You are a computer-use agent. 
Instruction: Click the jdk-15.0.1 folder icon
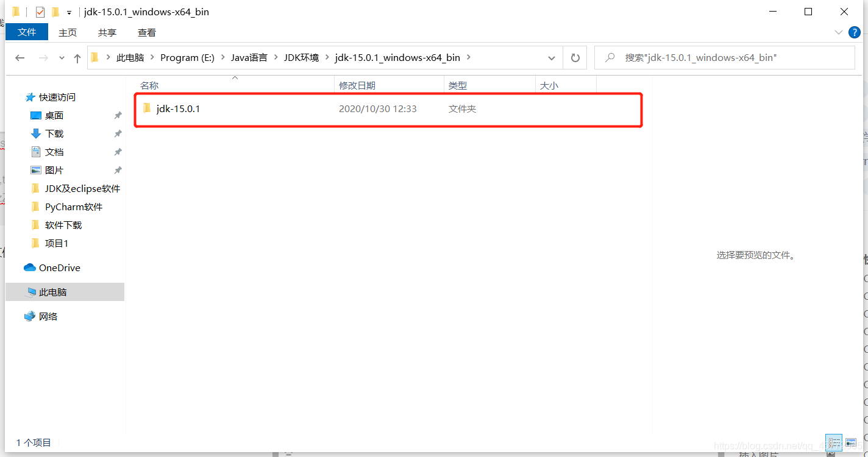tap(146, 108)
